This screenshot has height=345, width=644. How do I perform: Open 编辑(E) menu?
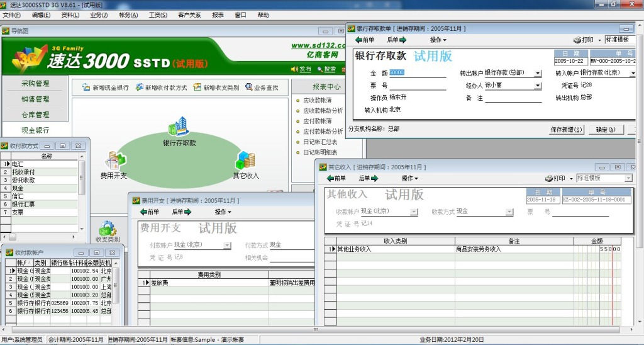tap(41, 15)
